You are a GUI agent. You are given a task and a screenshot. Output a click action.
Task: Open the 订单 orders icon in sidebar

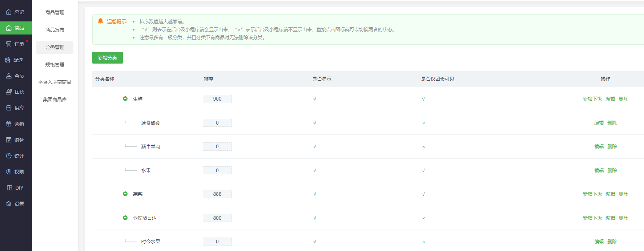click(x=9, y=44)
